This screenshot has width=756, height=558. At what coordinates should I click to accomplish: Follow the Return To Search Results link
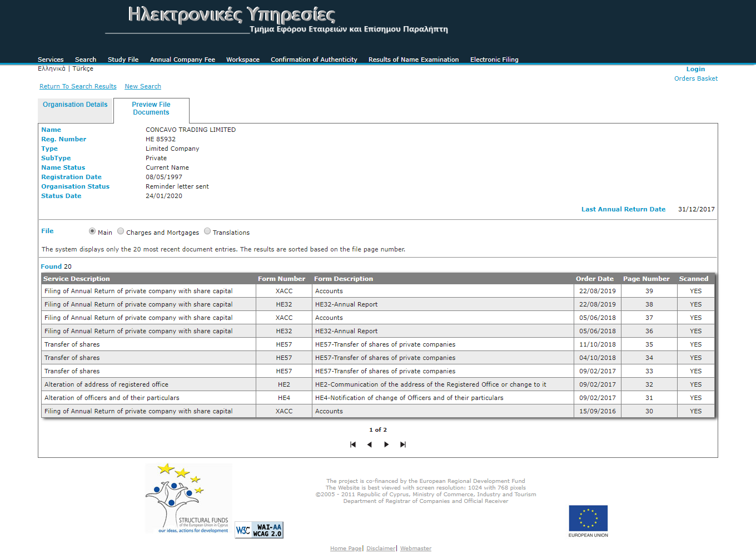click(x=78, y=86)
